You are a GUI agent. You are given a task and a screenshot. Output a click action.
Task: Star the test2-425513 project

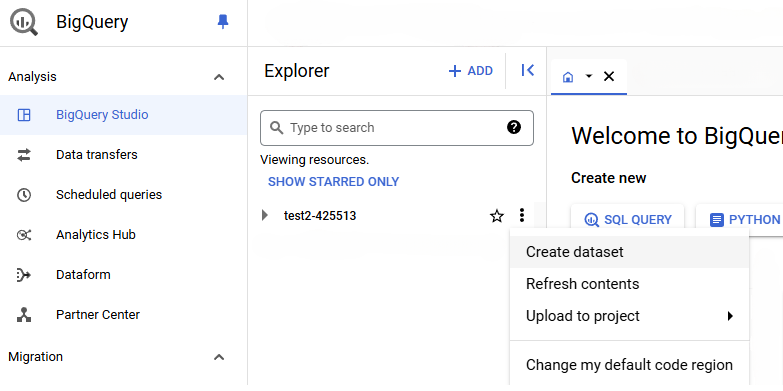tap(496, 216)
